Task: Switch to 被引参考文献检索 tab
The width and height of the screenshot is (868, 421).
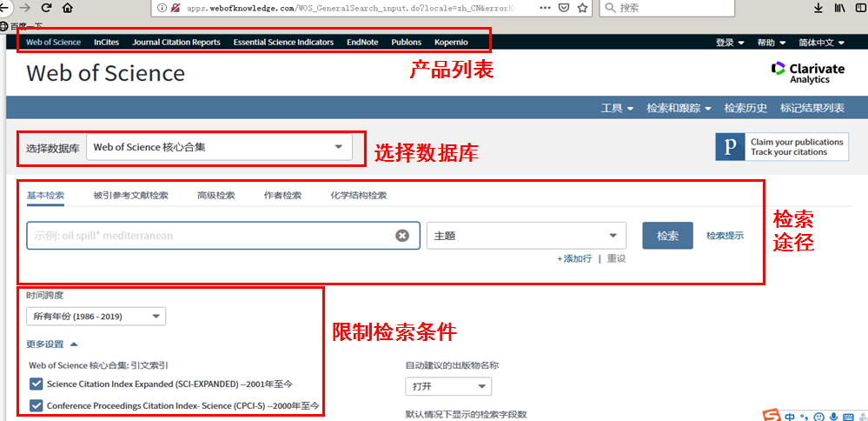Action: pyautogui.click(x=130, y=196)
